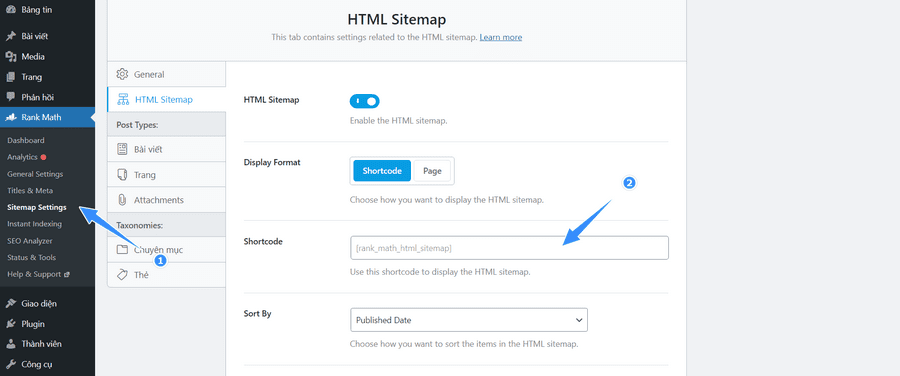Open Titles & Meta submenu item

click(30, 191)
